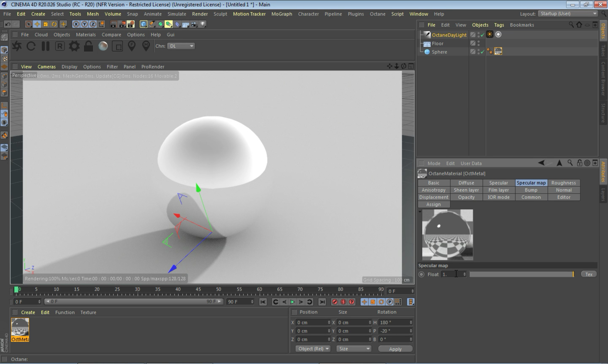
Task: Click the Octane settings gear icon
Action: [x=74, y=46]
